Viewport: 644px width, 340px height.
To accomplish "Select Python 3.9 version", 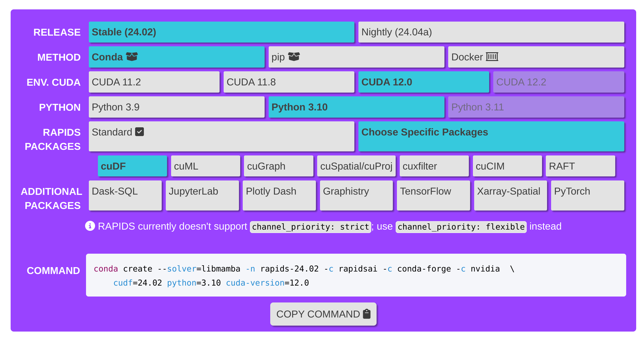I will coord(176,107).
